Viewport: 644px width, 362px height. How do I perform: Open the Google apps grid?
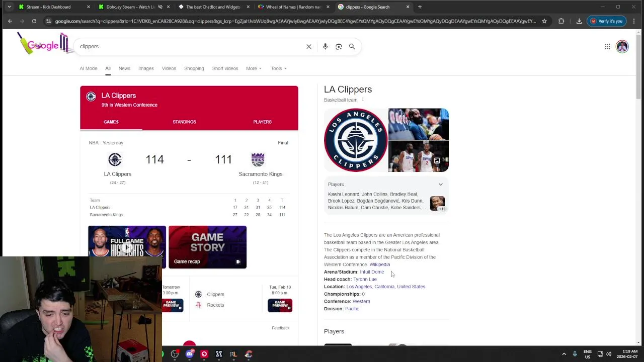607,47
